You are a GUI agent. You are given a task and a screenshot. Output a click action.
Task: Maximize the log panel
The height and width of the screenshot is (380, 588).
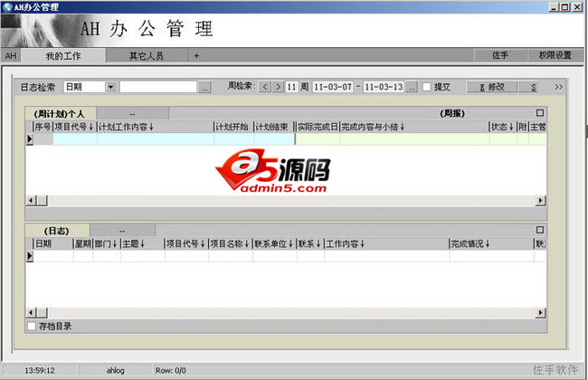click(x=540, y=230)
